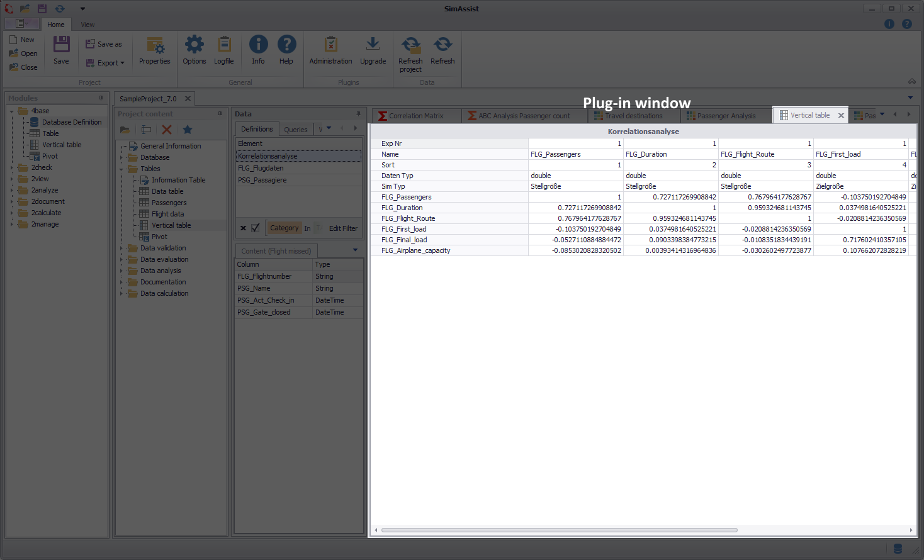This screenshot has width=924, height=560.
Task: Open the Correlation Matrix plugin tab
Action: [x=416, y=115]
